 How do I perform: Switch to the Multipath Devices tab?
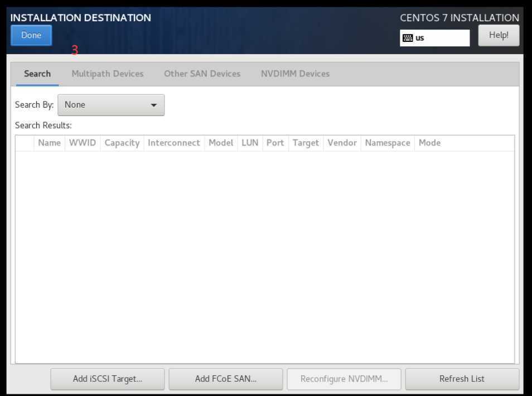[108, 74]
